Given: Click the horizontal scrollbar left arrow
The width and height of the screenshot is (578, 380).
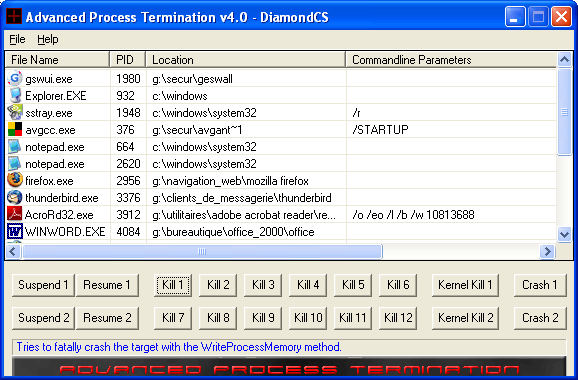Looking at the screenshot, I should pyautogui.click(x=13, y=251).
